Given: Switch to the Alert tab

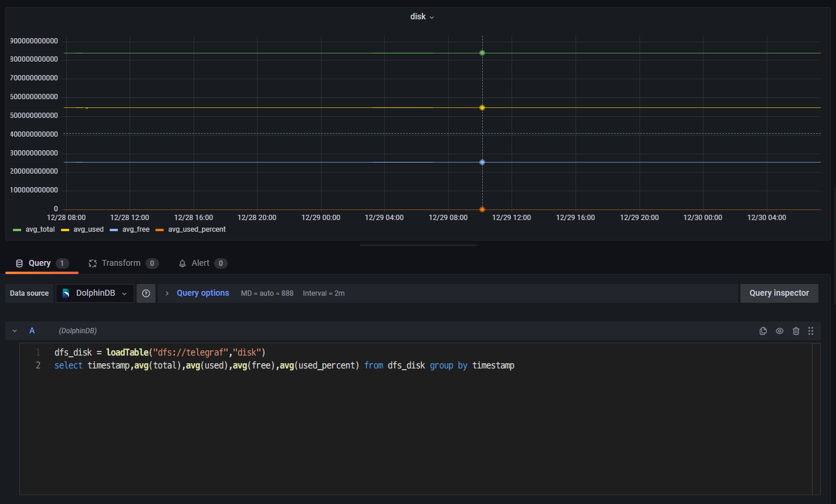Looking at the screenshot, I should (x=200, y=263).
